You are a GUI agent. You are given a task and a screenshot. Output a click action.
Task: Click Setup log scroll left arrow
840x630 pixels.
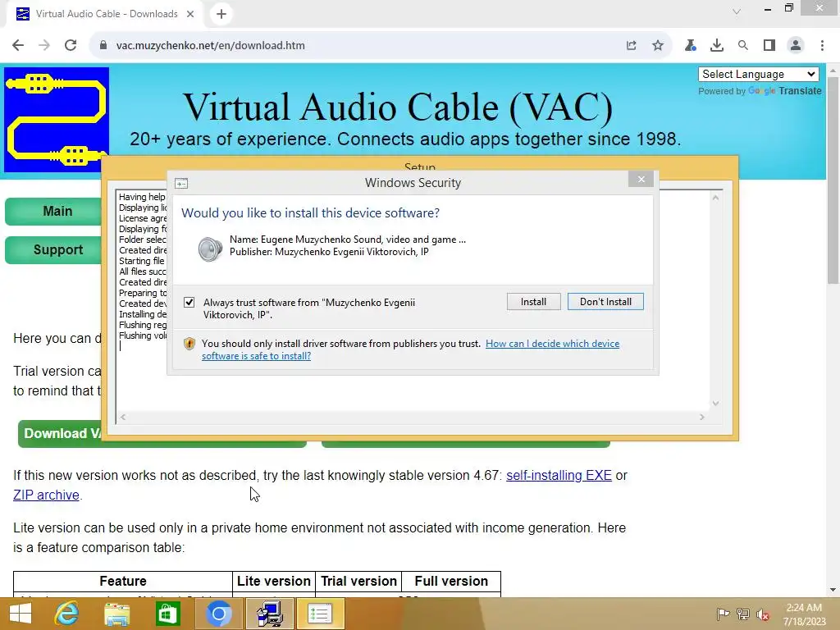tap(123, 417)
